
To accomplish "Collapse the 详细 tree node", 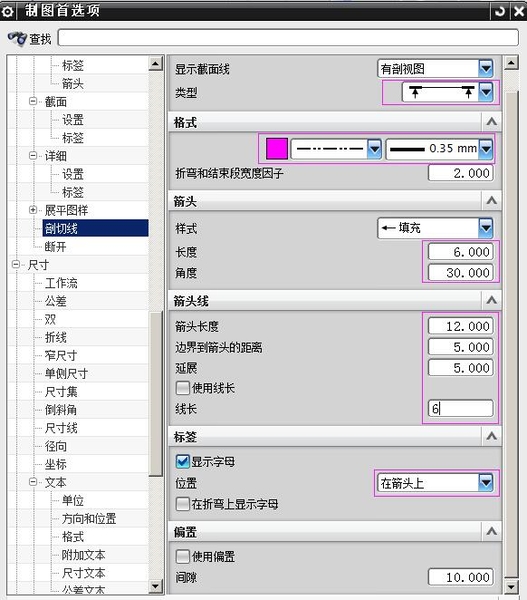I will [33, 156].
